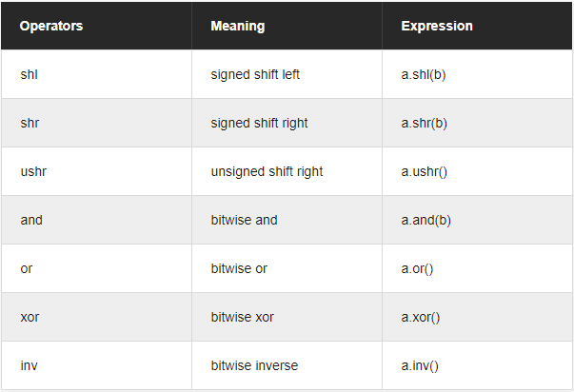Click the Operators column header
The width and height of the screenshot is (574, 392).
click(51, 26)
